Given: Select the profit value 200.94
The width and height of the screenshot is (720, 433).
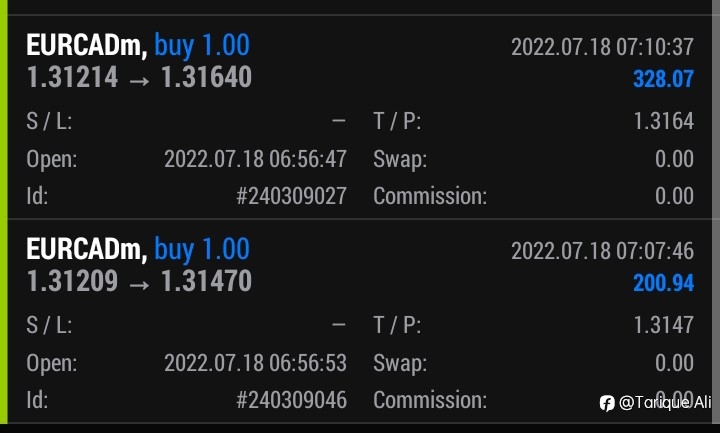Looking at the screenshot, I should click(663, 283).
